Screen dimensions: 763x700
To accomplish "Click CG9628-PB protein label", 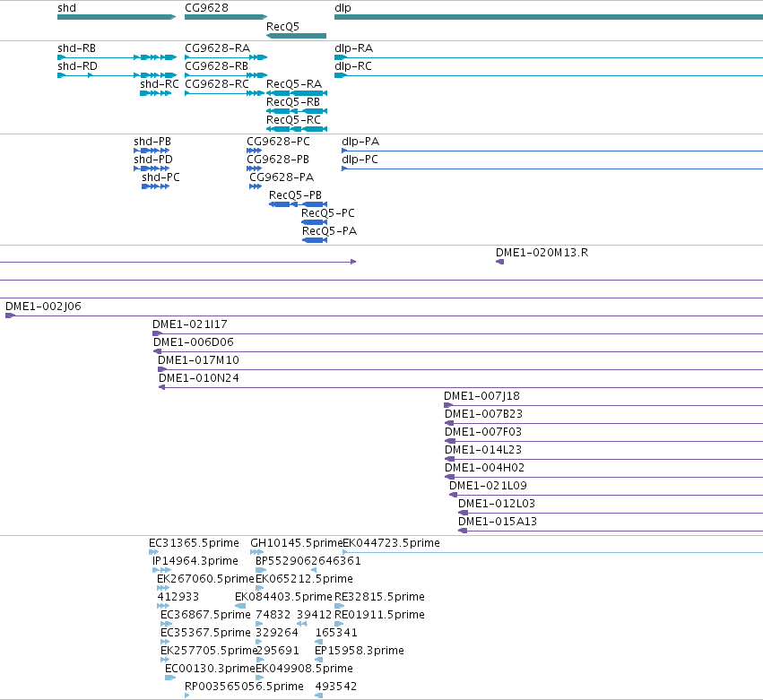I will pyautogui.click(x=278, y=160).
